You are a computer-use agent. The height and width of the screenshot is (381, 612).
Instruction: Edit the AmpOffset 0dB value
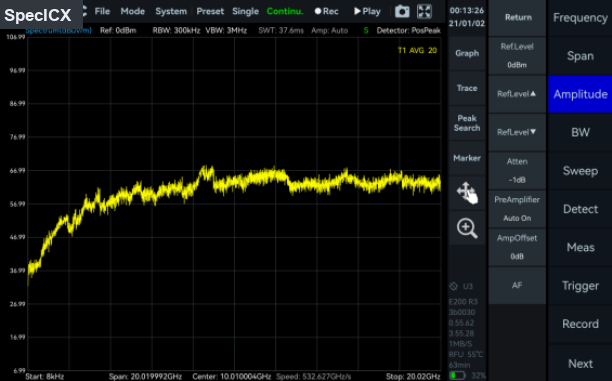point(518,247)
